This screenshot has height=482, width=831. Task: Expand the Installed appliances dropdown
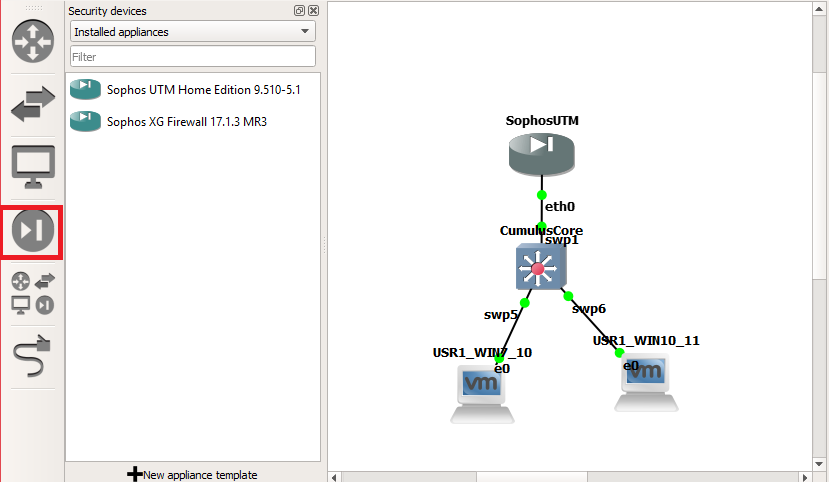193,32
